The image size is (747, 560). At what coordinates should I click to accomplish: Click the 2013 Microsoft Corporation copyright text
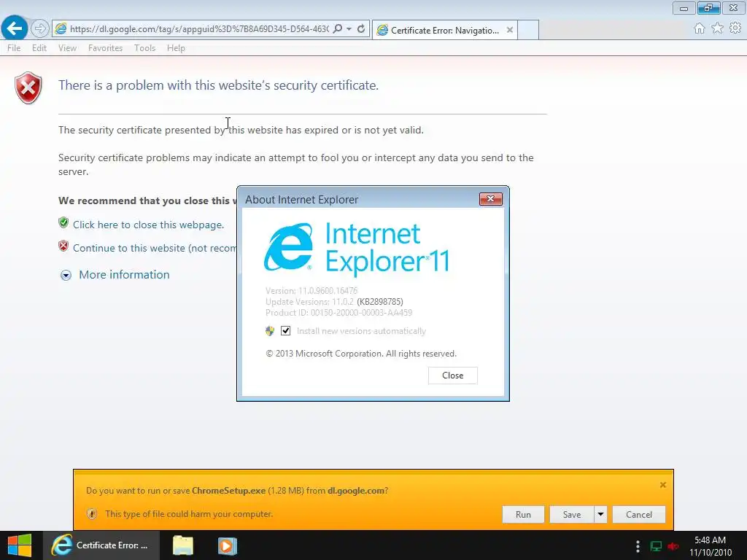coord(361,354)
